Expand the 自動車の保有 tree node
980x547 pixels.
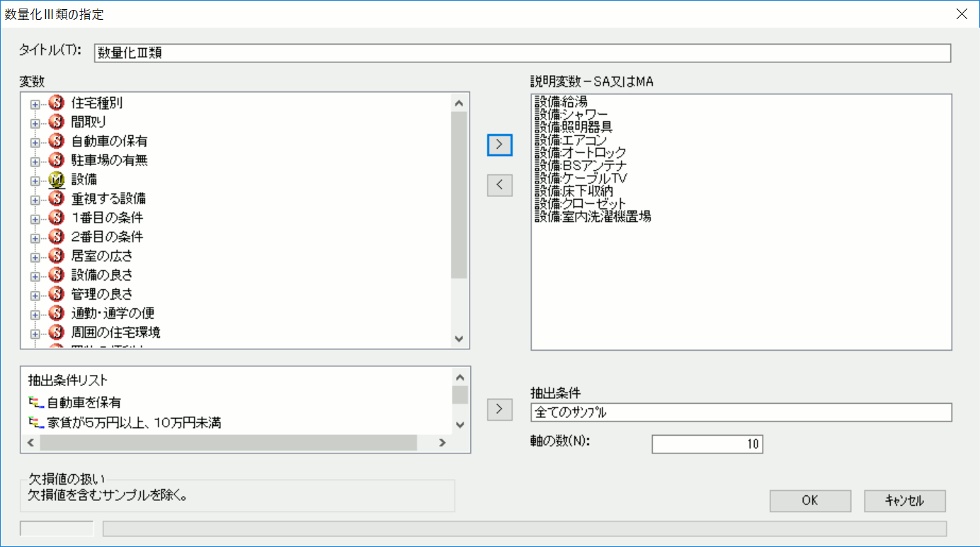click(35, 142)
